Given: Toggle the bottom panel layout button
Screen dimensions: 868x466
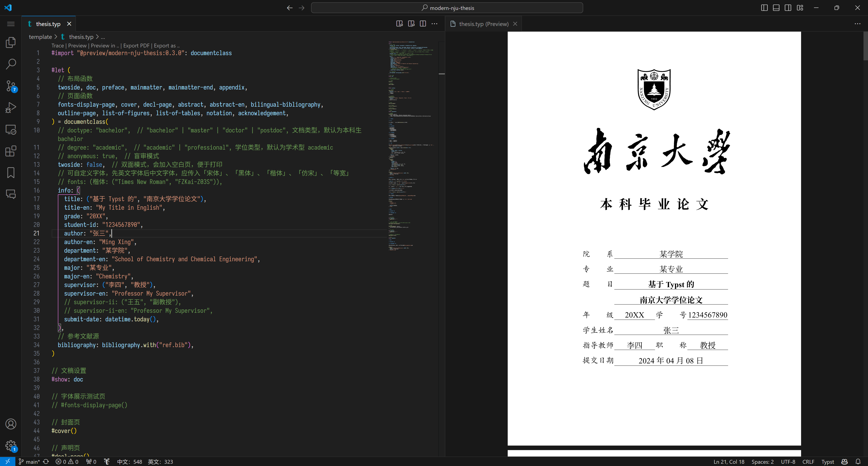Looking at the screenshot, I should (776, 8).
